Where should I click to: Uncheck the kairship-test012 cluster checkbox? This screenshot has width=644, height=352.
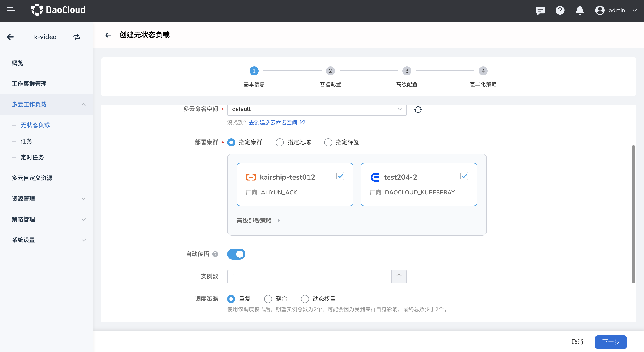tap(340, 176)
